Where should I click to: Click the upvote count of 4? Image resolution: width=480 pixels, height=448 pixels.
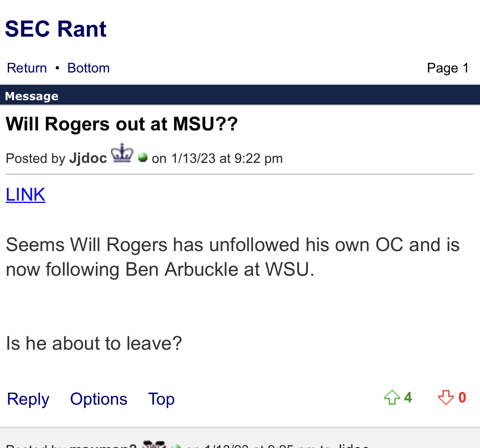point(408,398)
